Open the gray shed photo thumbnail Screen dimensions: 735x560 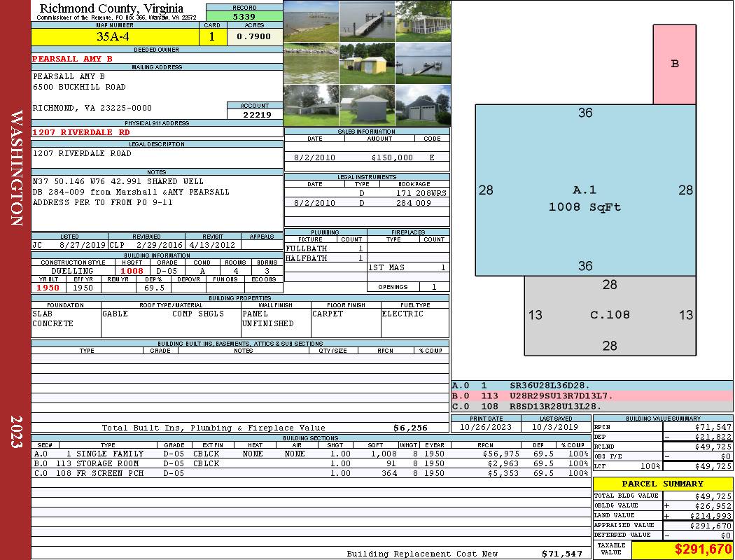click(367, 106)
